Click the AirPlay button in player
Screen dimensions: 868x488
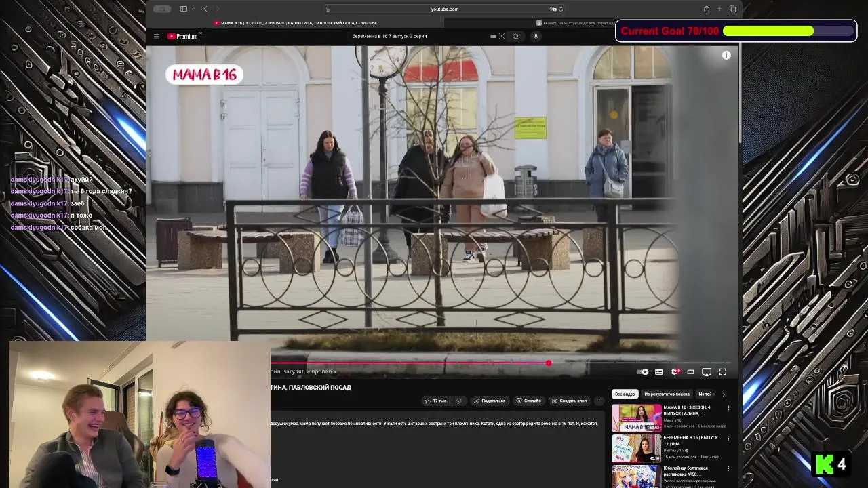tap(707, 371)
